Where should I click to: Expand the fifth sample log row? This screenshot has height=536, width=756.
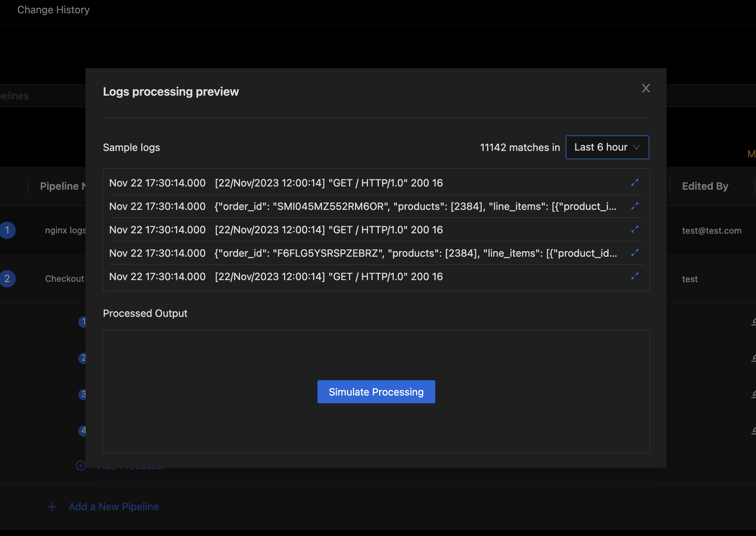[635, 276]
